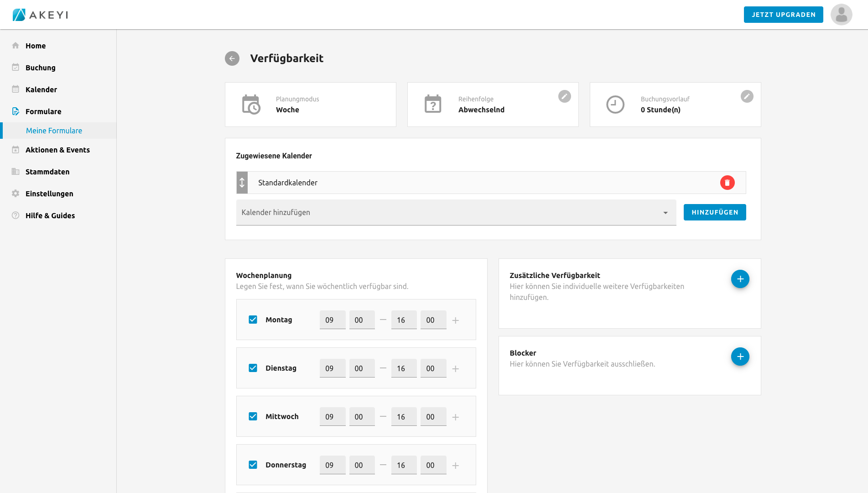The width and height of the screenshot is (868, 493).
Task: Open Montag start hour selector
Action: 332,320
